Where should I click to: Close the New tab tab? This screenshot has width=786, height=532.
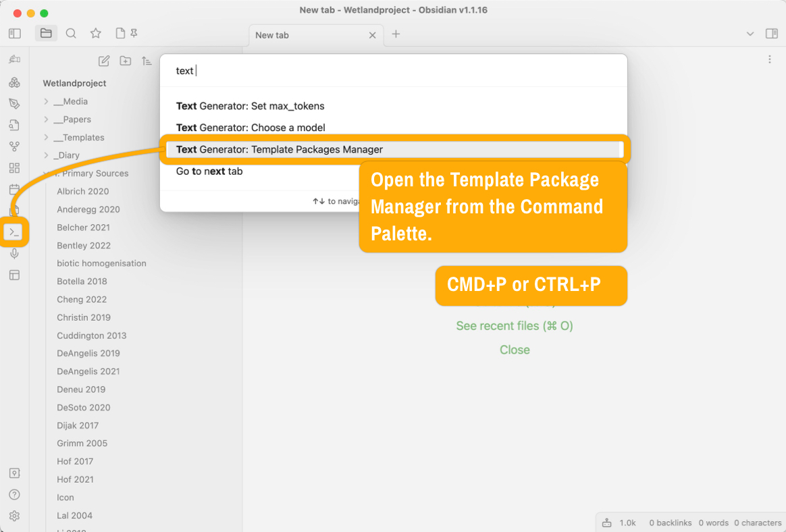pos(373,35)
